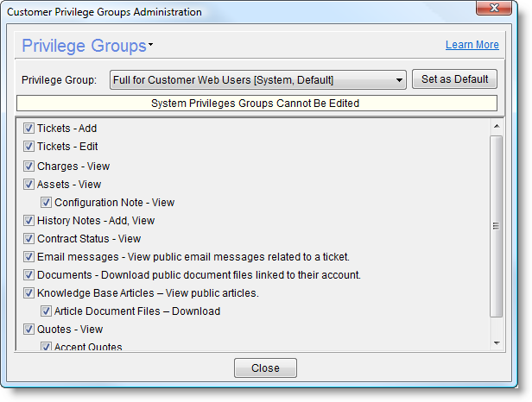Toggle the Accept Quotes checkbox
This screenshot has width=532, height=402.
(47, 347)
